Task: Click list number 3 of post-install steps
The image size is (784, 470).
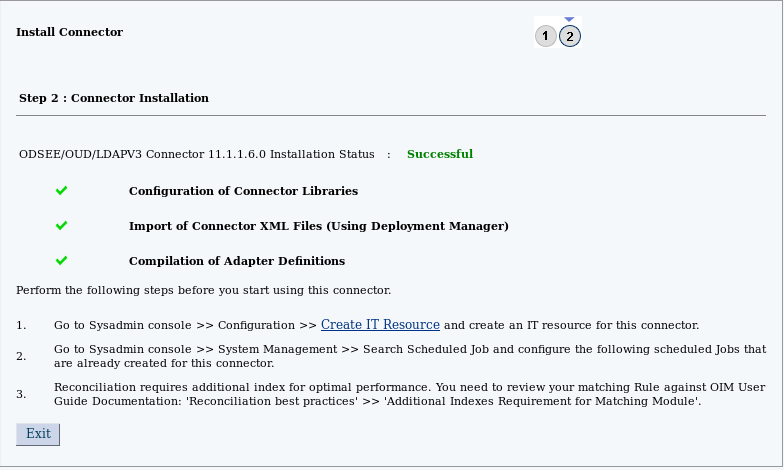Action: tap(21, 394)
